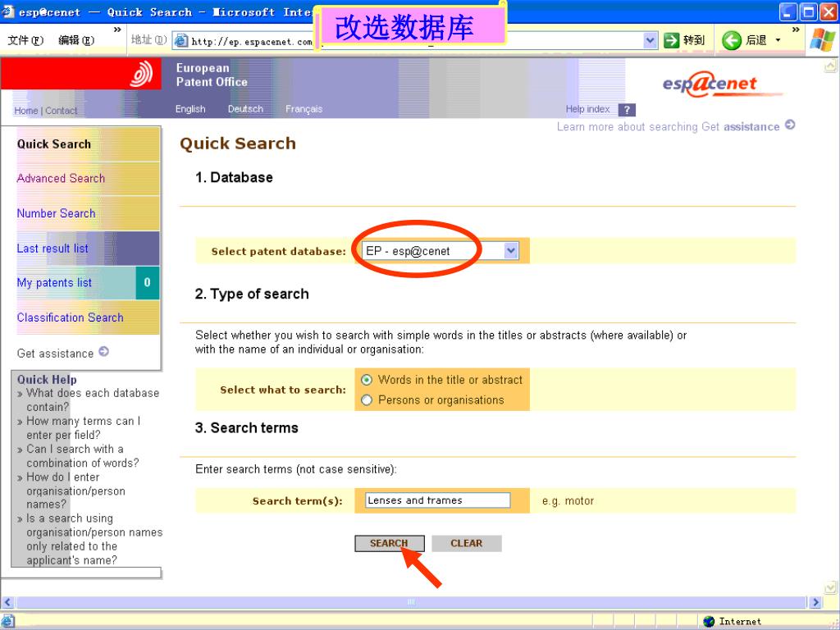840x630 pixels.
Task: Open Advanced Search in the sidebar
Action: point(61,178)
